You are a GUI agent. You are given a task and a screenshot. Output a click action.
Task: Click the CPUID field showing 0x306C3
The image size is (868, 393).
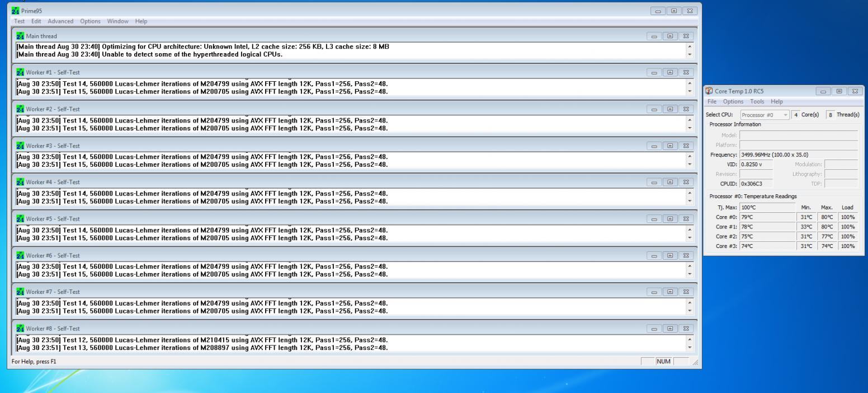coord(756,183)
